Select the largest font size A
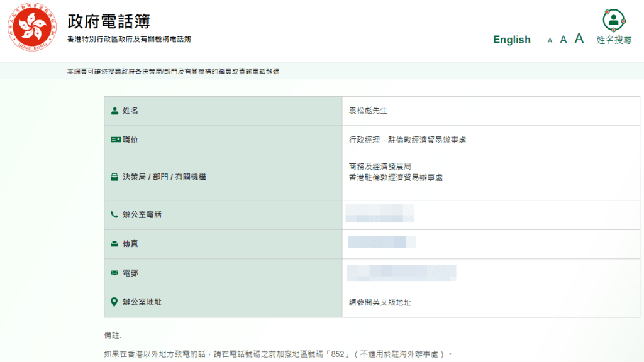The image size is (644, 362). (x=579, y=38)
